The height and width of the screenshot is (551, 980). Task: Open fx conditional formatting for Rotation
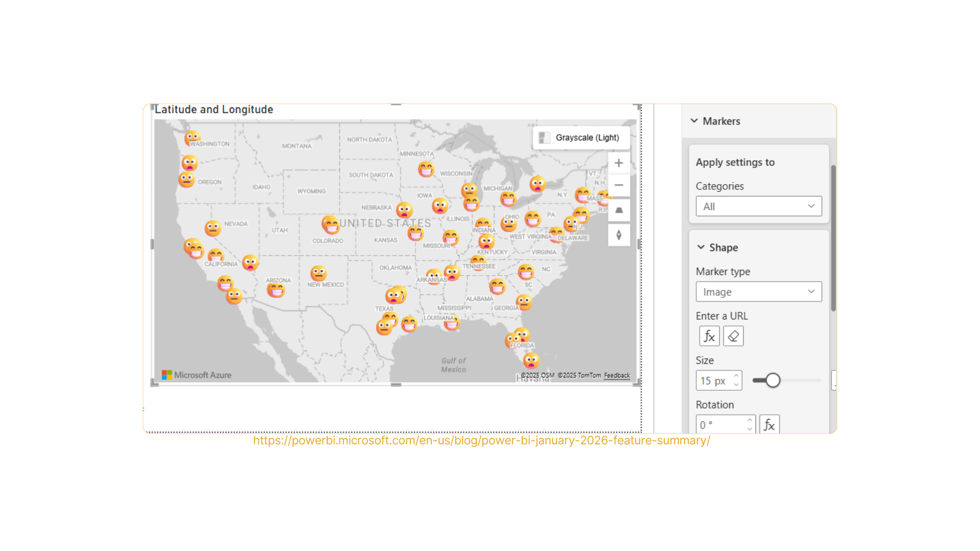tap(769, 424)
